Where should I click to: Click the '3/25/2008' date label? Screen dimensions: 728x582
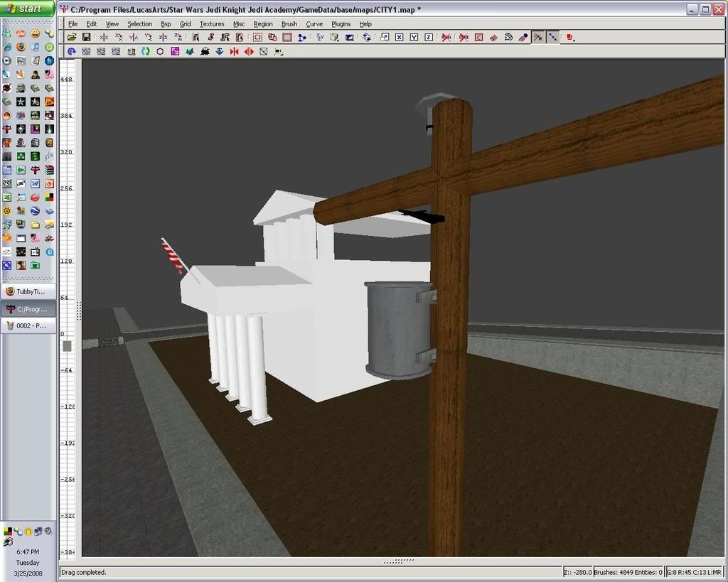point(28,573)
